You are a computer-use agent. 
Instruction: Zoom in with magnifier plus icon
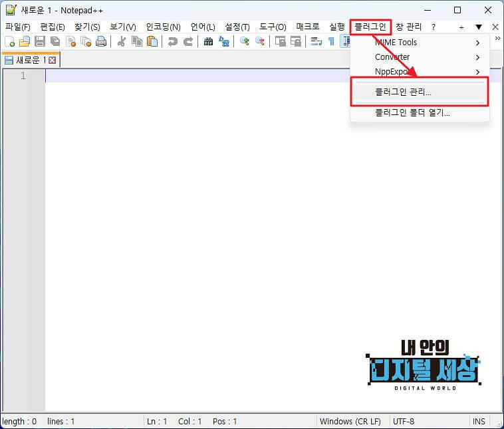tap(244, 41)
